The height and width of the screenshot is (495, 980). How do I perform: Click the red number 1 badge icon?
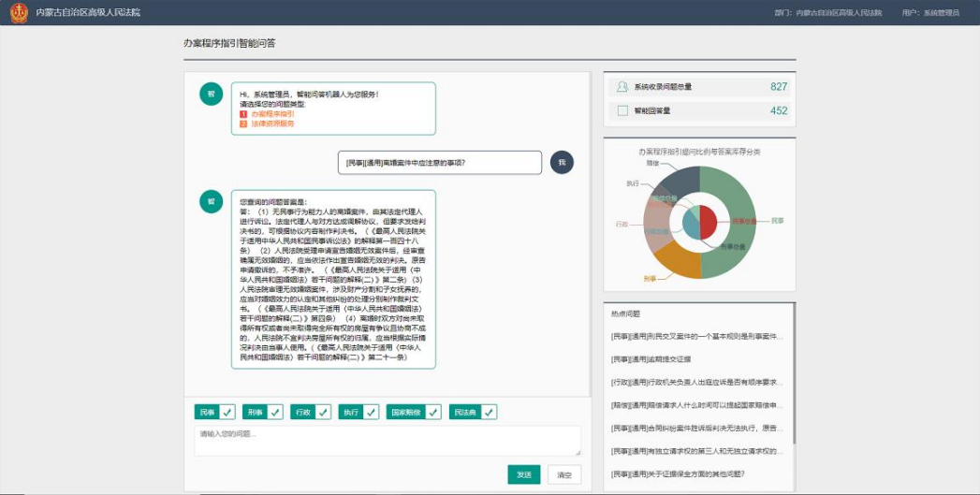243,114
